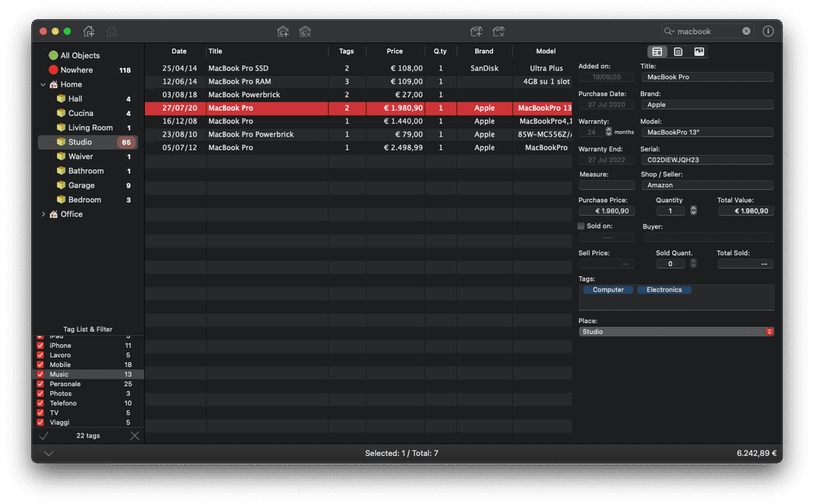814x504 pixels.
Task: Click the Add Object toolbar icon
Action: tap(476, 31)
